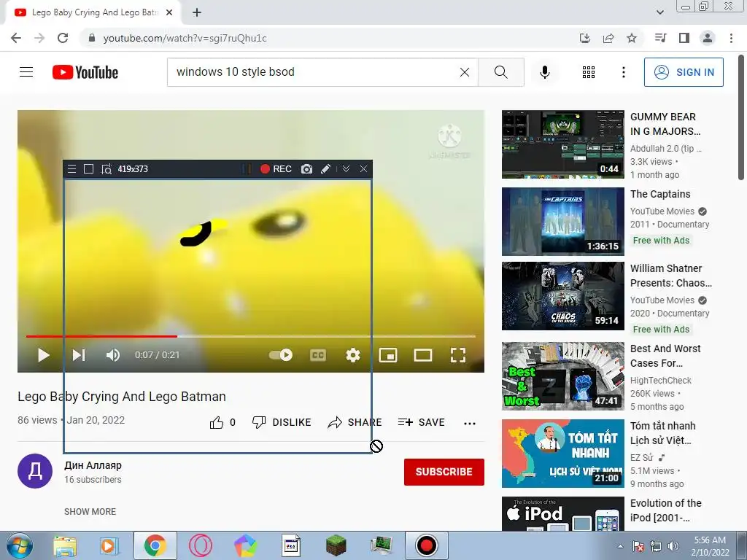Viewport: 747px width, 560px height.
Task: Select the Lego Baby Crying tab
Action: 93,12
